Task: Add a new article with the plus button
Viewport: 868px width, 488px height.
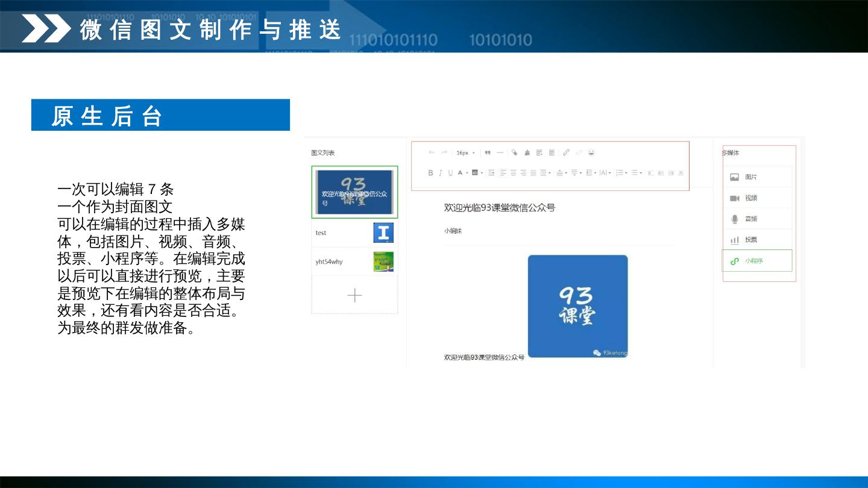Action: coord(354,295)
